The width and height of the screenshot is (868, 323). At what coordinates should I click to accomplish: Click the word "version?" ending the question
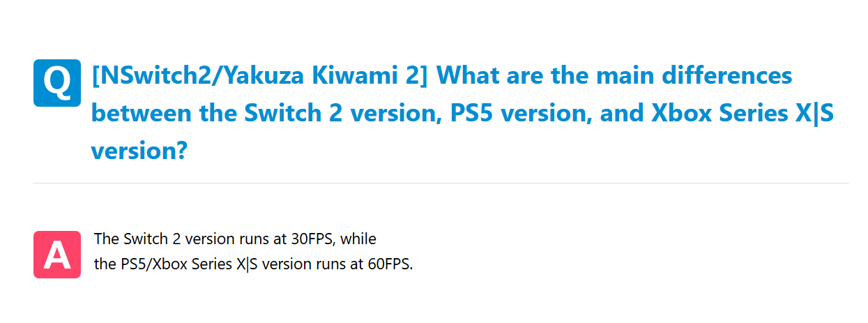point(139,150)
